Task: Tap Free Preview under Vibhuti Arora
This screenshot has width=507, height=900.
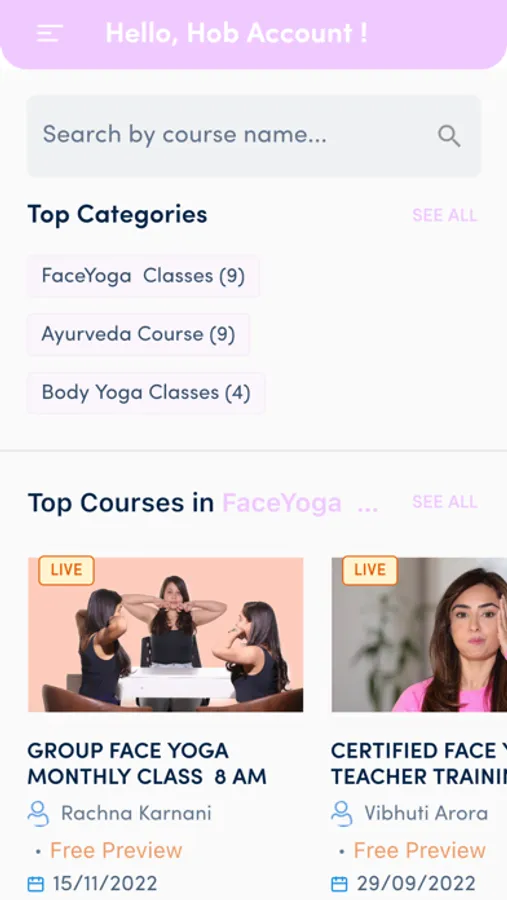Action: (420, 850)
